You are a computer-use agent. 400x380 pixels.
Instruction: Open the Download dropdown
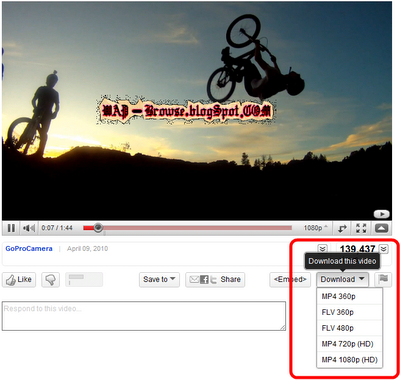click(x=342, y=279)
